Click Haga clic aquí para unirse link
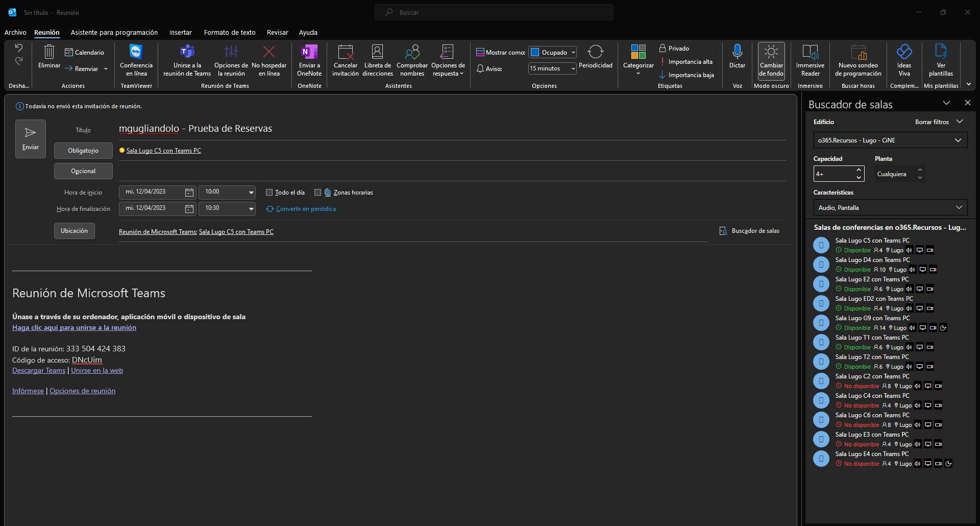980x526 pixels. (x=75, y=327)
